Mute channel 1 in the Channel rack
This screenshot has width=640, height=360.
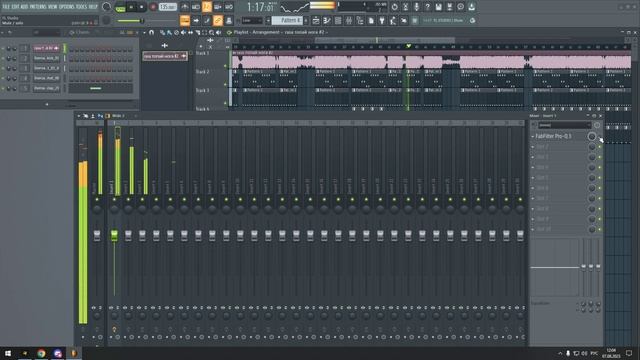[3, 49]
